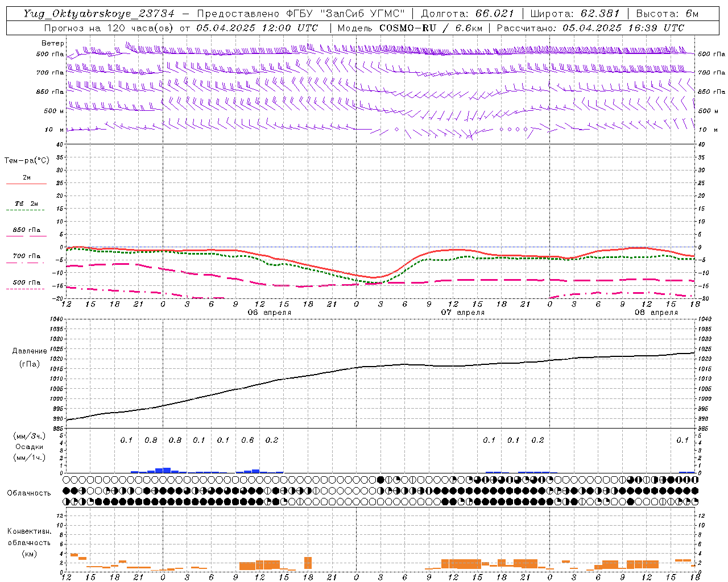
Task: Click the 'Тем-ра(°C)' temperature legend heading
Action: coord(27,161)
